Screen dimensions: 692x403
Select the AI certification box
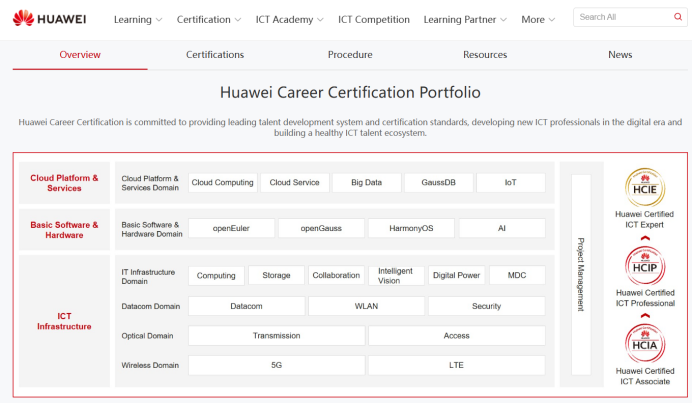(502, 228)
